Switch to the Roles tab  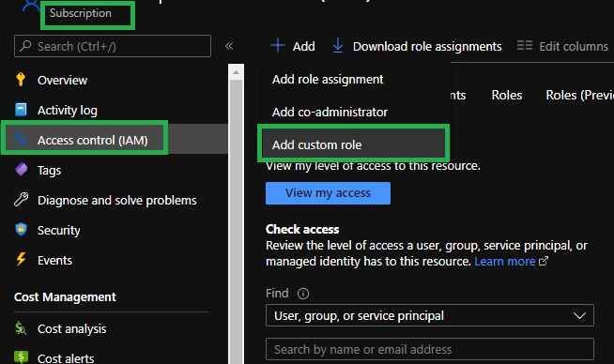point(507,95)
